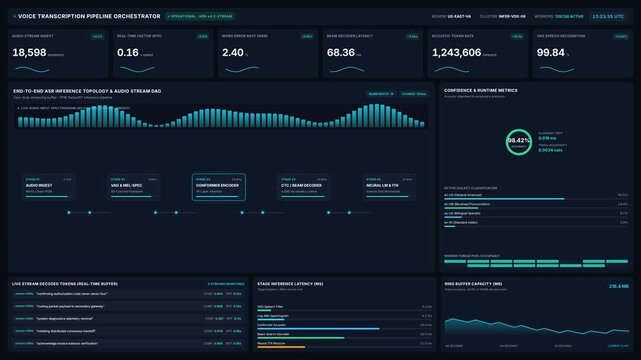Screen dimensions: 641x360
Task: Click the Audio Stream Ingest sparkline
Action: [x=32, y=69]
